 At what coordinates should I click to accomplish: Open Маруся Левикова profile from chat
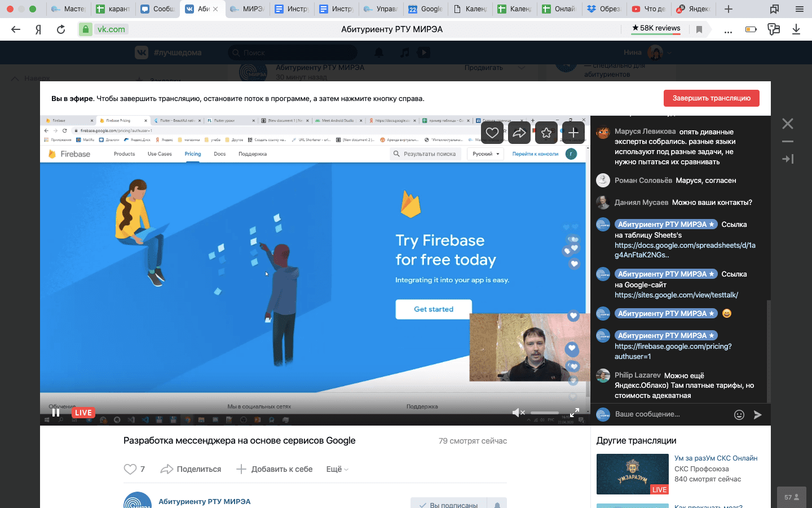point(645,132)
